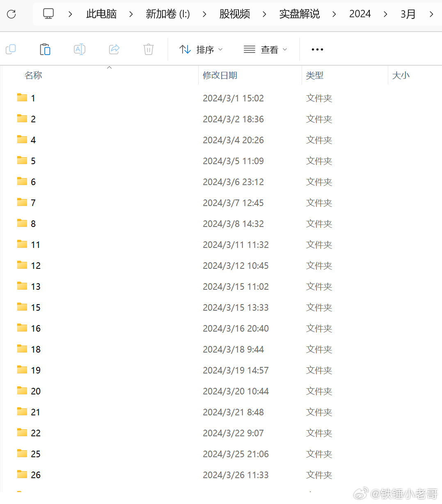442x504 pixels.
Task: Click date 2024/3/6 23:12
Action: [x=233, y=182]
